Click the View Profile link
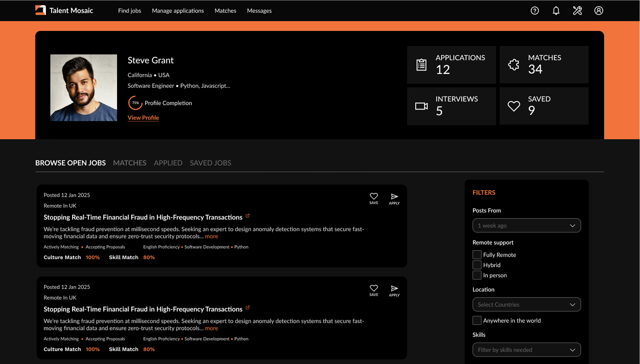The height and width of the screenshot is (364, 640). pos(143,118)
